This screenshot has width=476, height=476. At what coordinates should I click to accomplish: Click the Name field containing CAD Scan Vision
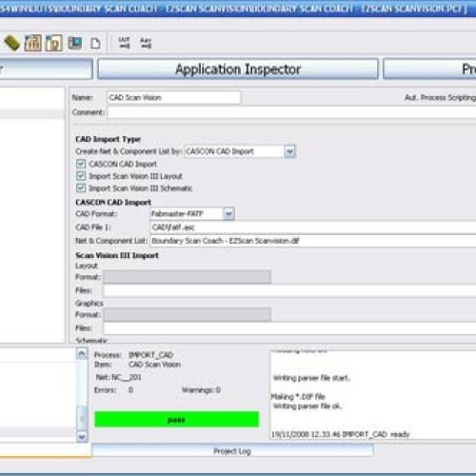point(174,97)
